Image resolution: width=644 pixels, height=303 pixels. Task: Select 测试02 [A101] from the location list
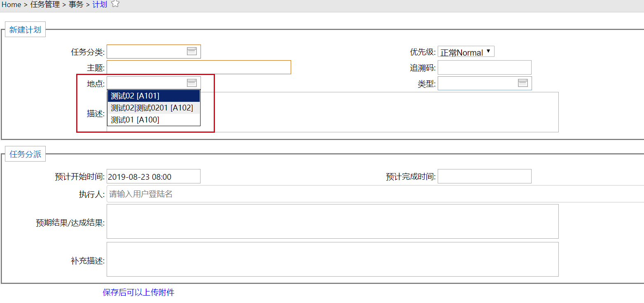[154, 96]
